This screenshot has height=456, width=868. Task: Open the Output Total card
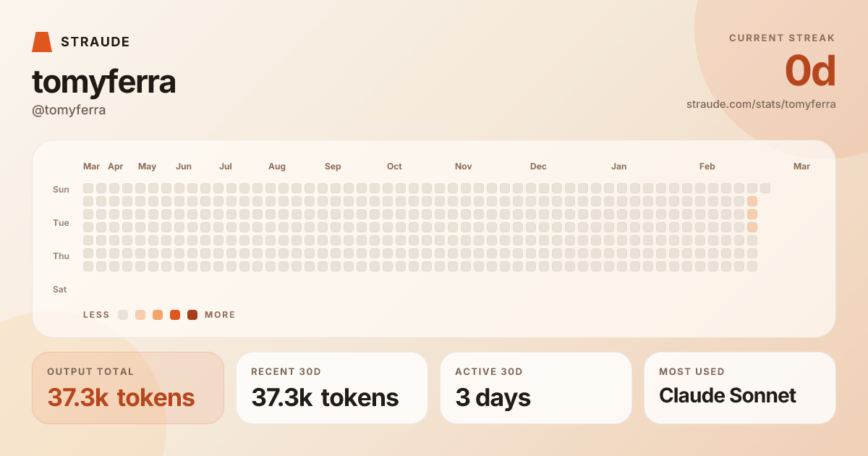click(128, 388)
